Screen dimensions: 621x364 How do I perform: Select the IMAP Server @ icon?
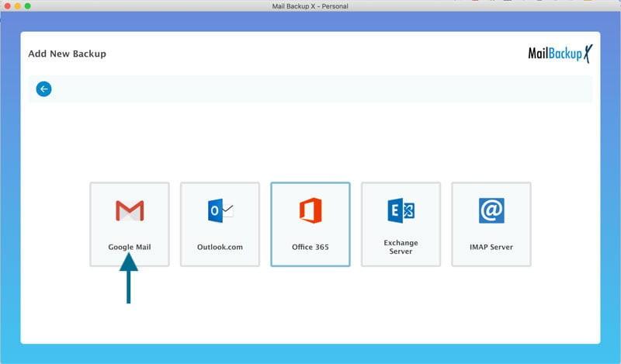pos(491,210)
